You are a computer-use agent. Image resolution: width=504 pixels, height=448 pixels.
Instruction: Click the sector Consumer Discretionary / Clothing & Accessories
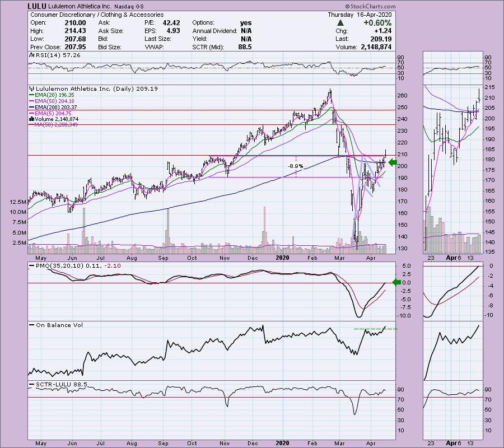pos(97,15)
